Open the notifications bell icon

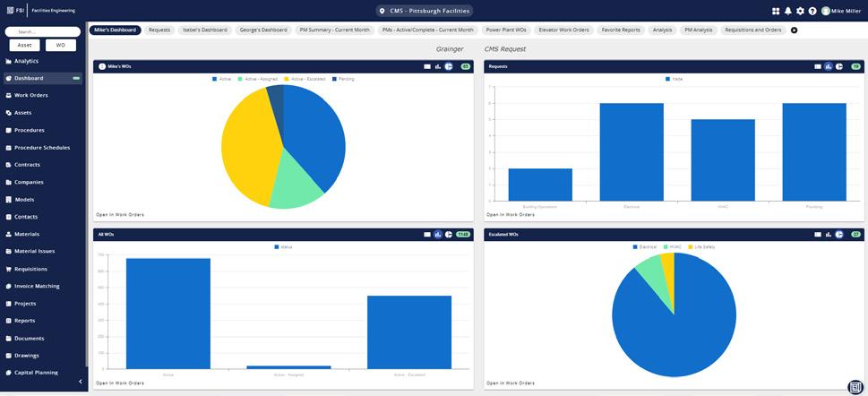(787, 11)
